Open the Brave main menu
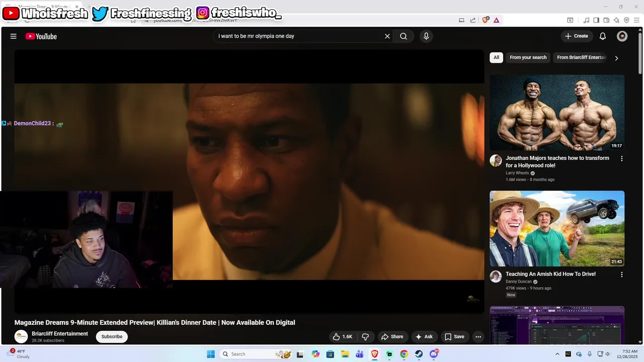Viewport: 644px width, 362px height. point(636,20)
